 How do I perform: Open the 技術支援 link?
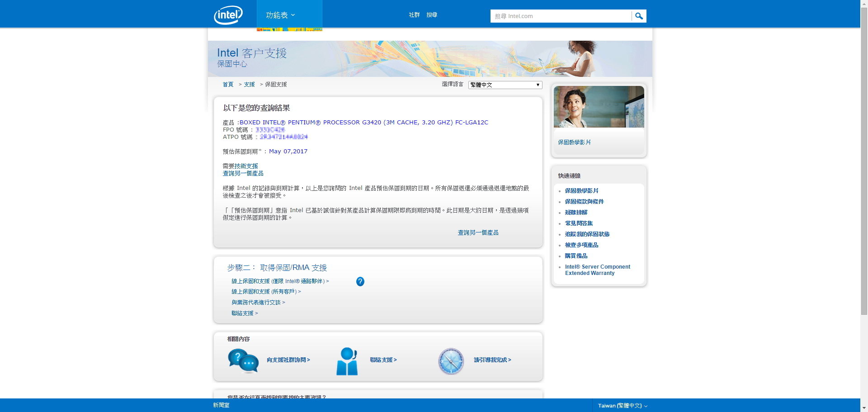pos(246,166)
